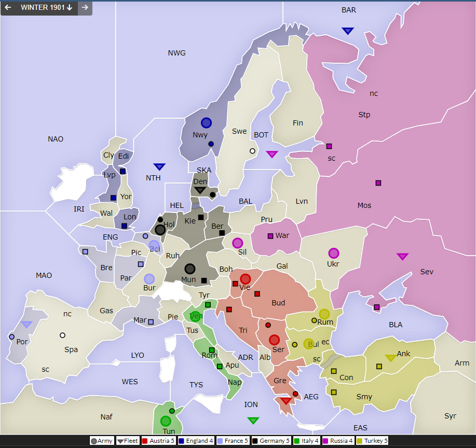
Task: Click the "Naf" province label
Action: [106, 417]
